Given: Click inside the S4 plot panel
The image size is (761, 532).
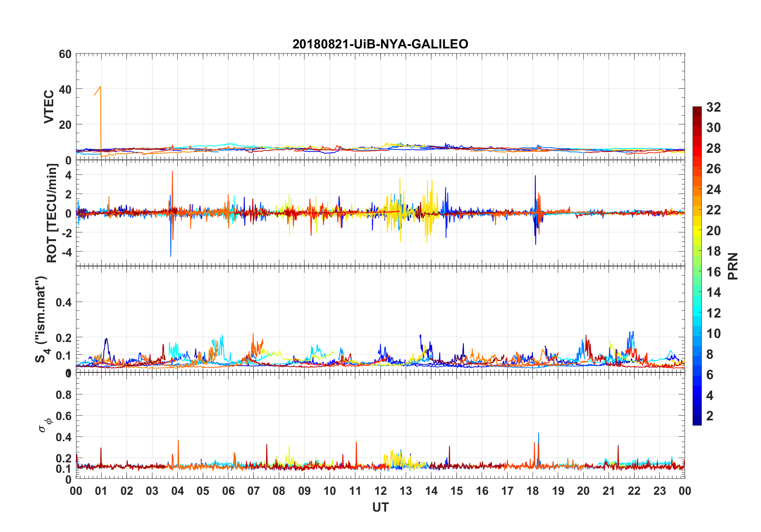Looking at the screenshot, I should click(x=380, y=319).
